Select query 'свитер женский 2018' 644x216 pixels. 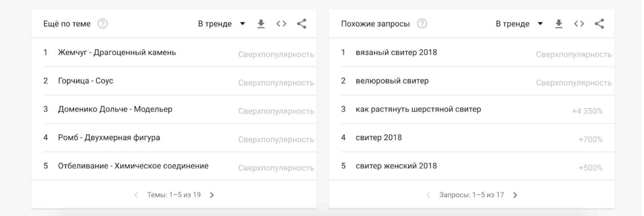pos(396,166)
